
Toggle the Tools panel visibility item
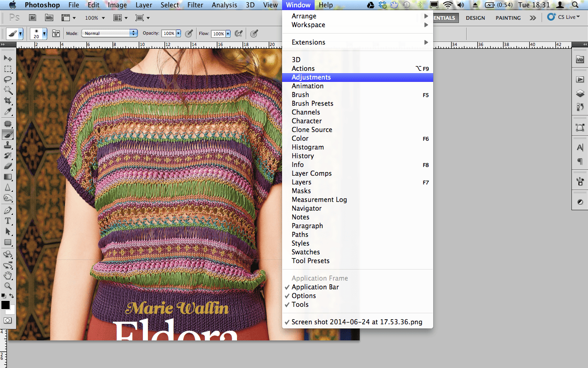point(357,305)
